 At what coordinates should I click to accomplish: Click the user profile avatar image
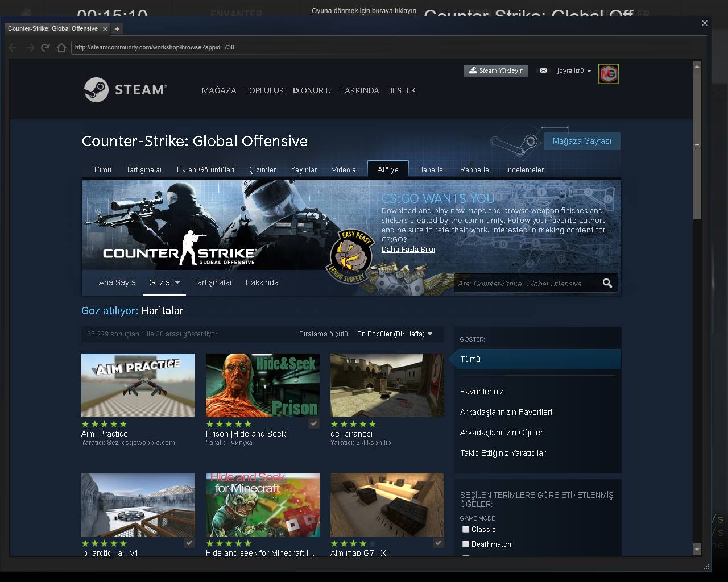click(x=608, y=73)
